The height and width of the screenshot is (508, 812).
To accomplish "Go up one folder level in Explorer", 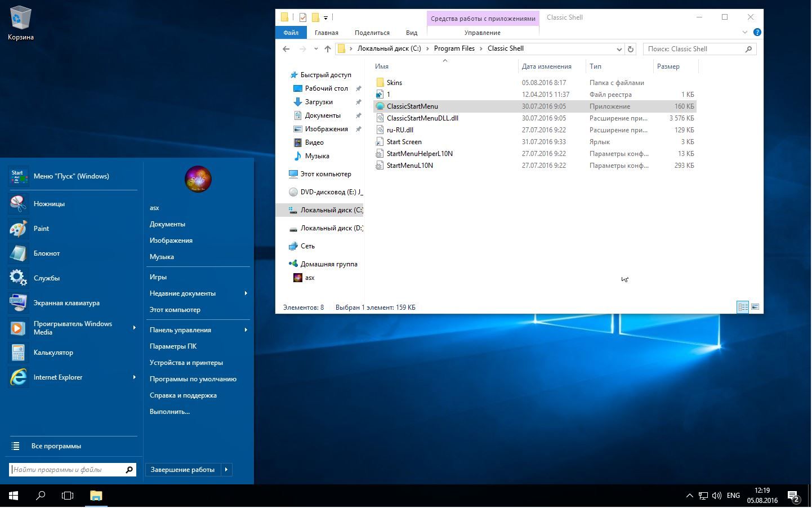I will [328, 49].
